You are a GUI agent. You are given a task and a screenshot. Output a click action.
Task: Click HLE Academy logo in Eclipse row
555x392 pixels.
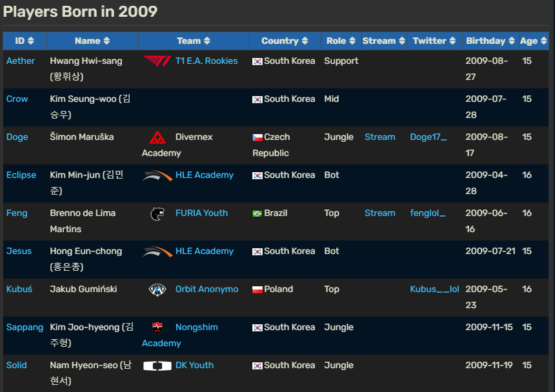157,175
